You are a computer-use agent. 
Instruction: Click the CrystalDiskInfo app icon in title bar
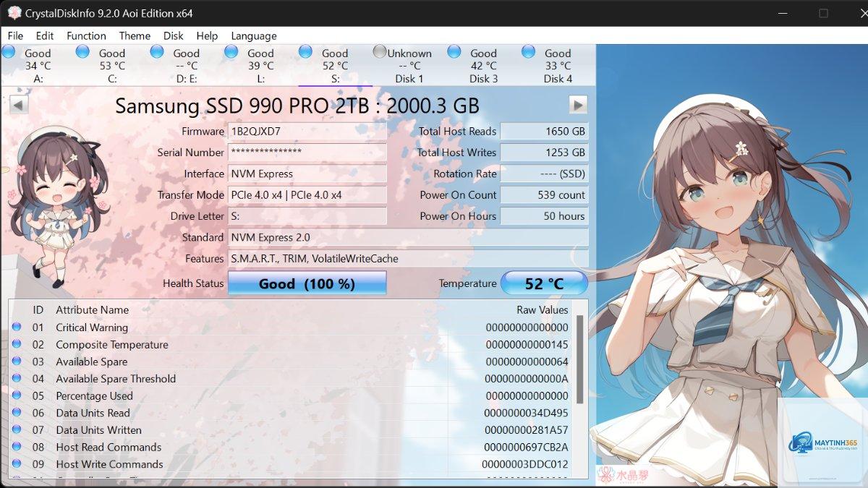click(x=14, y=13)
